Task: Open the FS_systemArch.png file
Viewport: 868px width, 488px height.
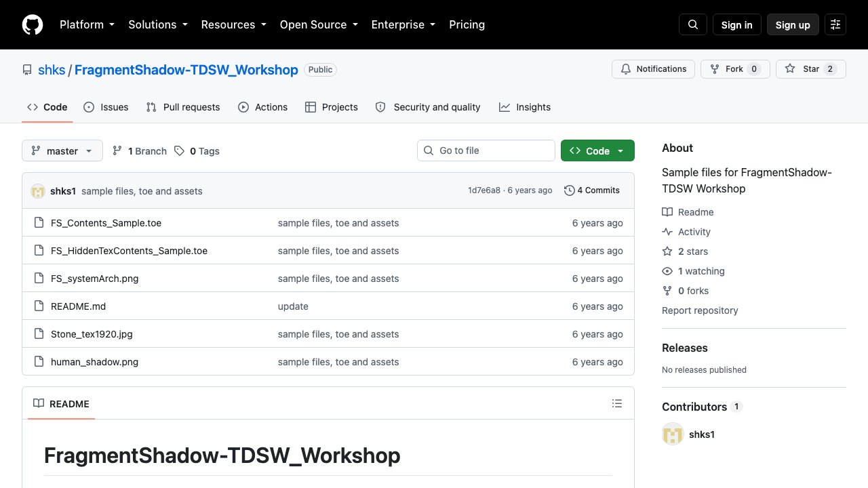Action: click(x=94, y=279)
